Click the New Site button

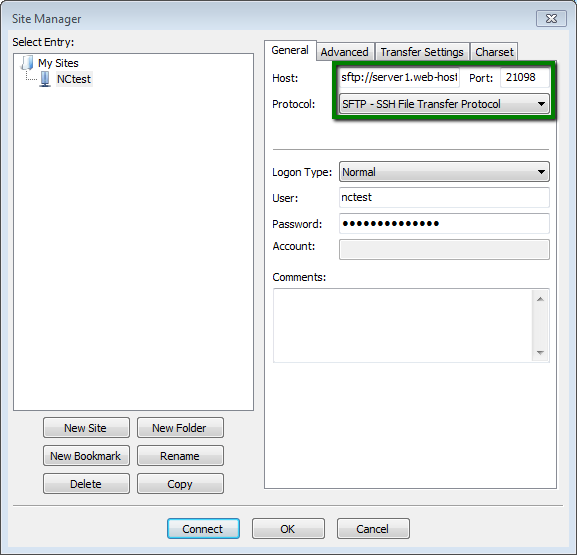[86, 428]
